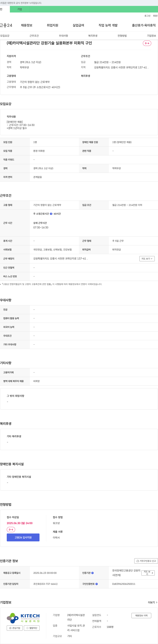Report via 거짓구인광고 신고 button
Image resolution: width=158 pixels, height=644 pixels.
(146, 561)
